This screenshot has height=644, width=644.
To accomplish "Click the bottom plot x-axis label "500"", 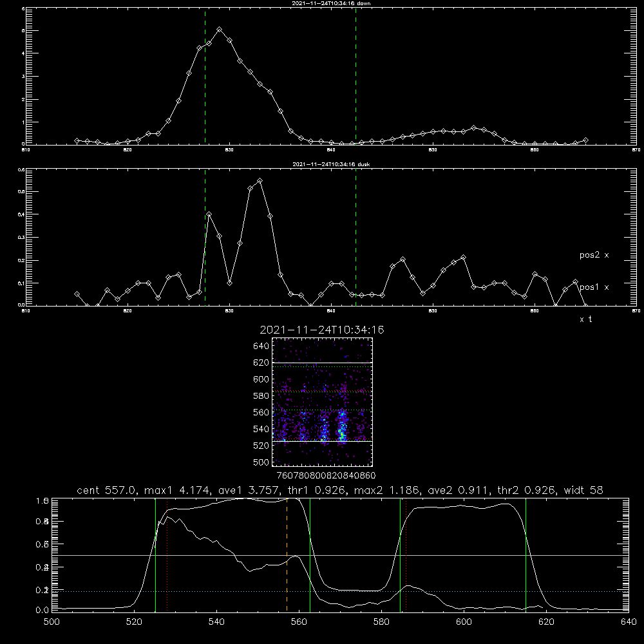I will tap(52, 622).
